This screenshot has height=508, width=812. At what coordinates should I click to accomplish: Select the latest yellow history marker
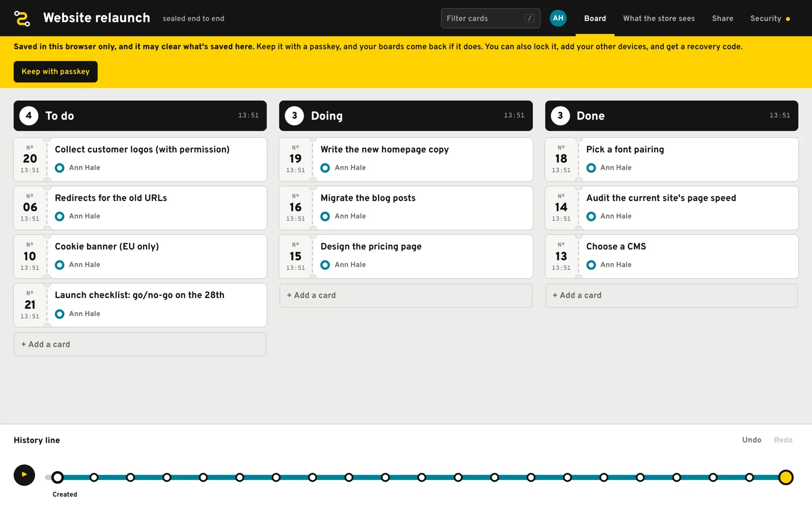point(786,478)
